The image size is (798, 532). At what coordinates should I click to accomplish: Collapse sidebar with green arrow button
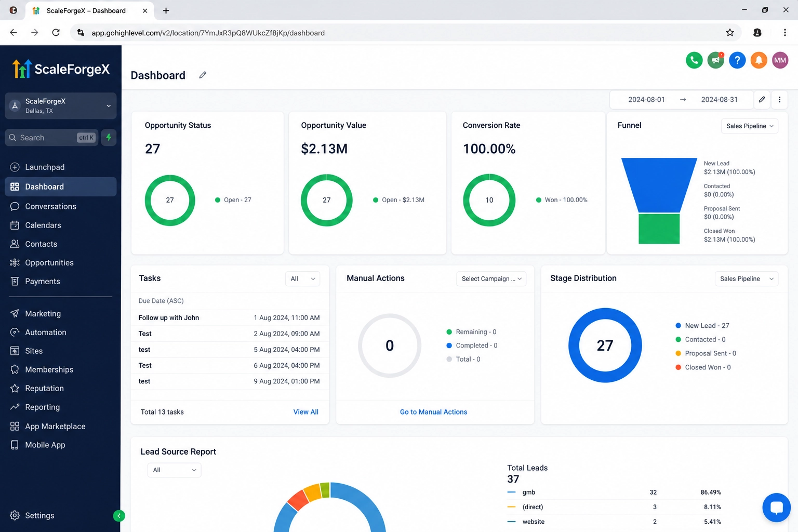119,516
